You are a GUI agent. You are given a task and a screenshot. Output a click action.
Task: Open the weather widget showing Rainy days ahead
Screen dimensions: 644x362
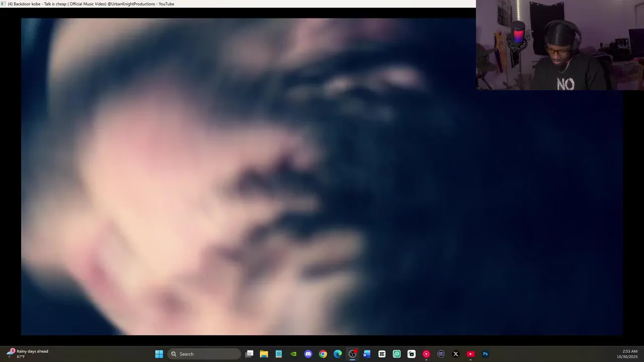[x=28, y=354]
